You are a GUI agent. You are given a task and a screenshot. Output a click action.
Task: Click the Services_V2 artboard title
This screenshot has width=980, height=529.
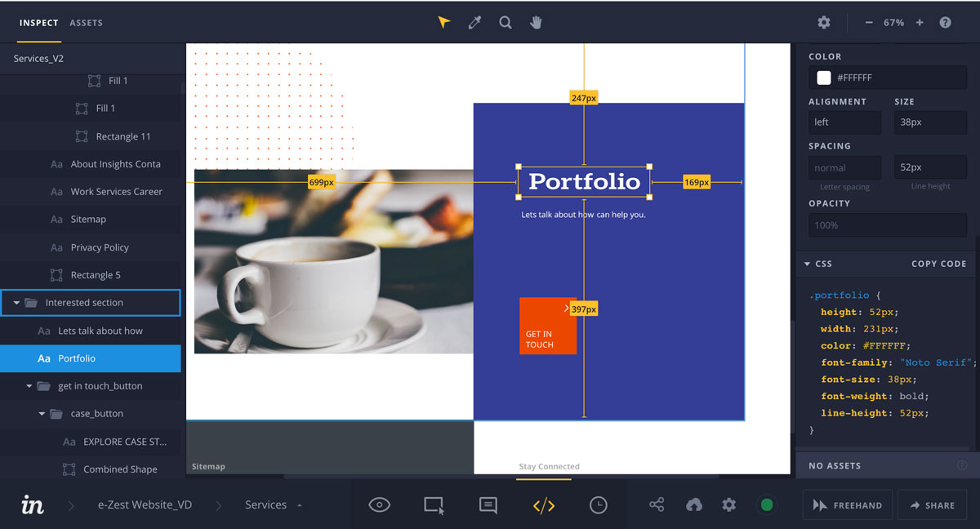click(38, 59)
